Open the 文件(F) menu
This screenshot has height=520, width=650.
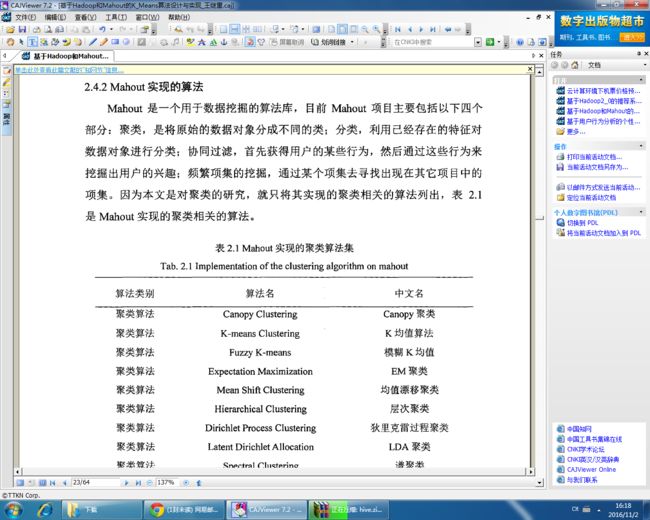pyautogui.click(x=25, y=17)
